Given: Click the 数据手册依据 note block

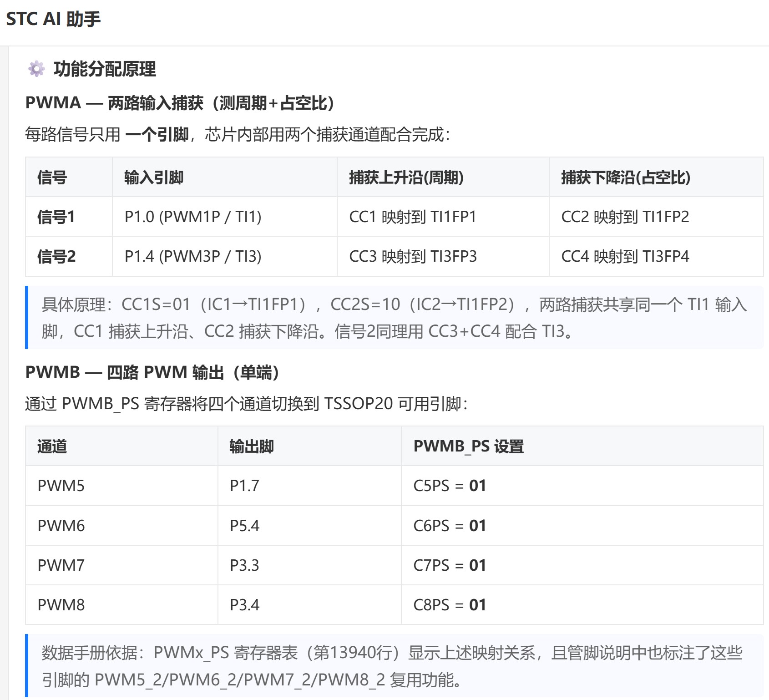Looking at the screenshot, I should click(395, 666).
